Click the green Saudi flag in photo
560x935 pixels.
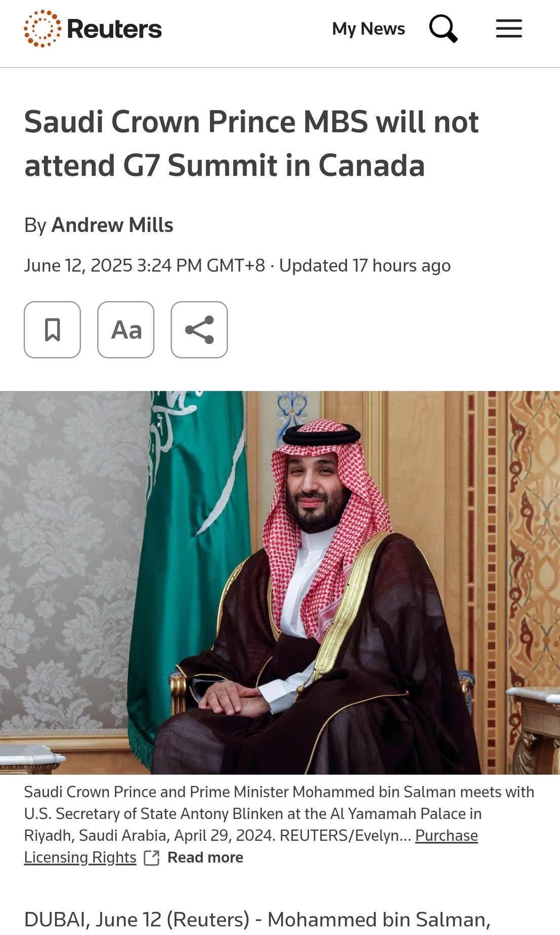point(193,548)
